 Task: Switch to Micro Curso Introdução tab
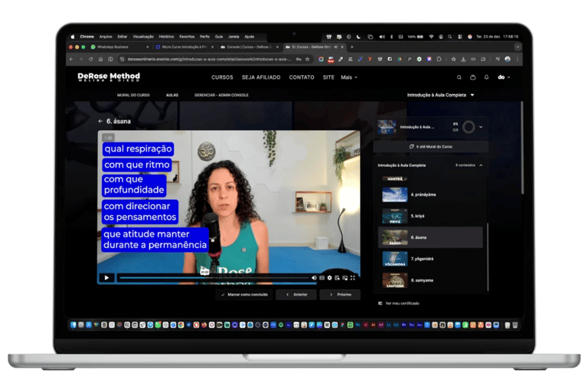(x=184, y=47)
